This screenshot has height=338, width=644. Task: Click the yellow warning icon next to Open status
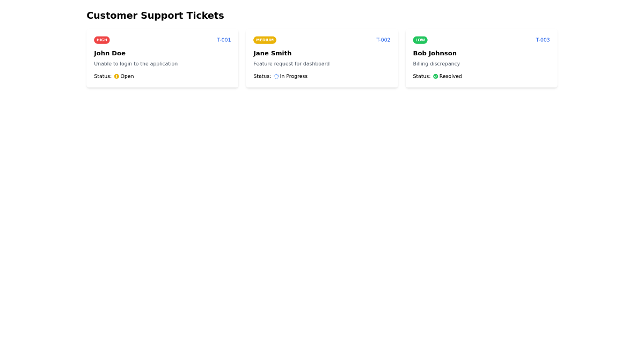116,76
